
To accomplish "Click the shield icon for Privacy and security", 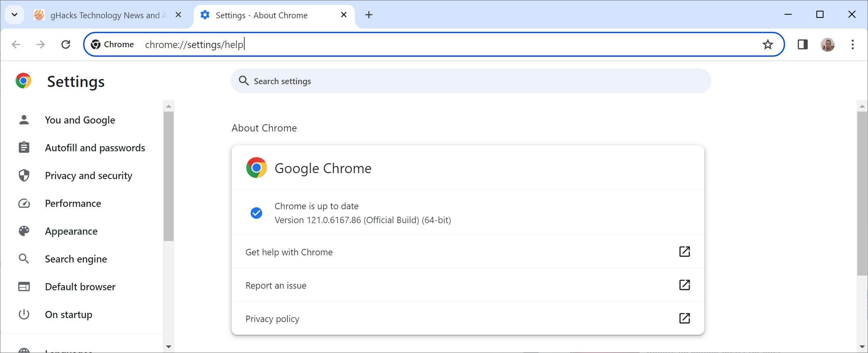I will (x=24, y=175).
